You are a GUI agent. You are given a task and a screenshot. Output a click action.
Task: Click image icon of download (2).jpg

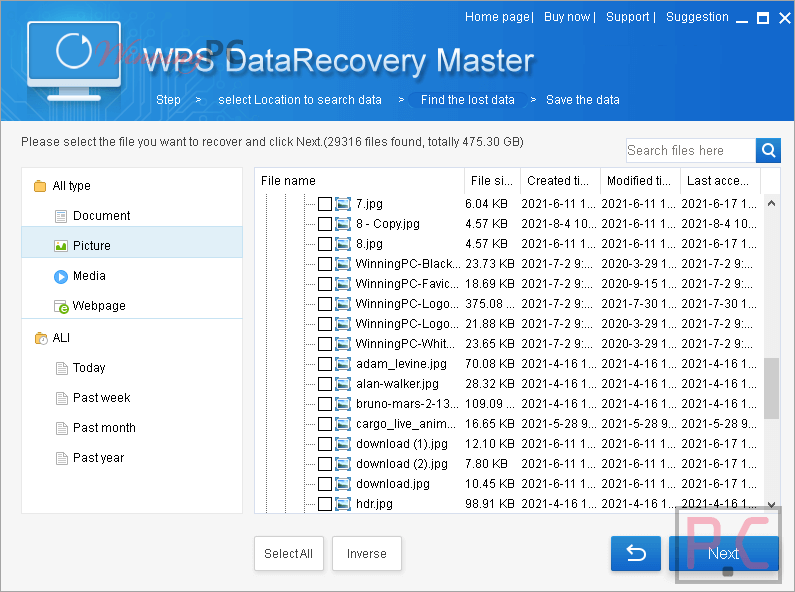tap(343, 464)
